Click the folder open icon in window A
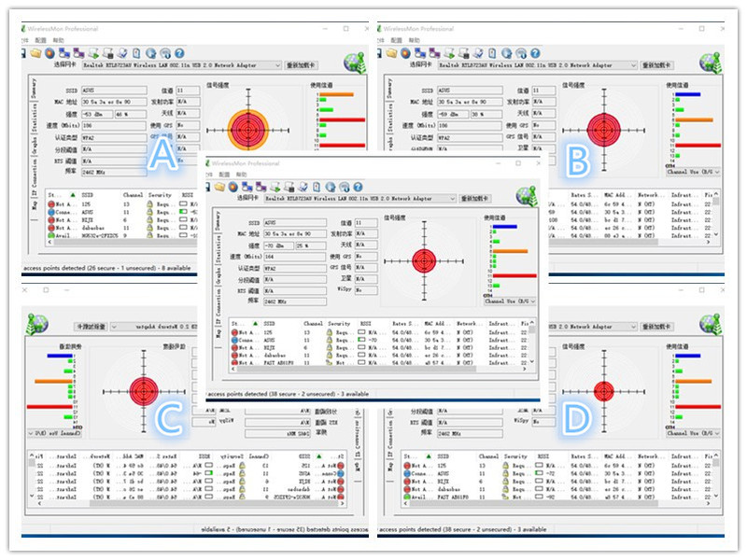 click(35, 53)
